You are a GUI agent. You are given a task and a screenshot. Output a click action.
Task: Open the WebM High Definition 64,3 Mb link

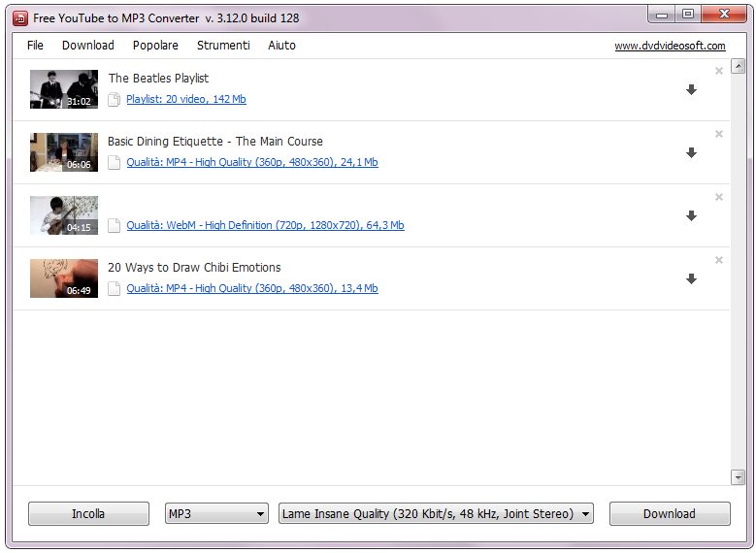(265, 225)
